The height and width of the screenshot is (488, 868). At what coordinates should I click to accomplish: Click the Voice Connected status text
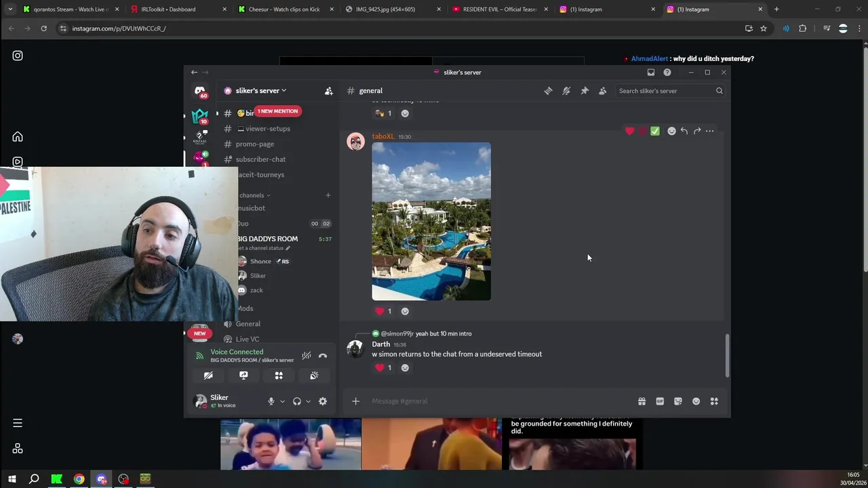click(237, 352)
